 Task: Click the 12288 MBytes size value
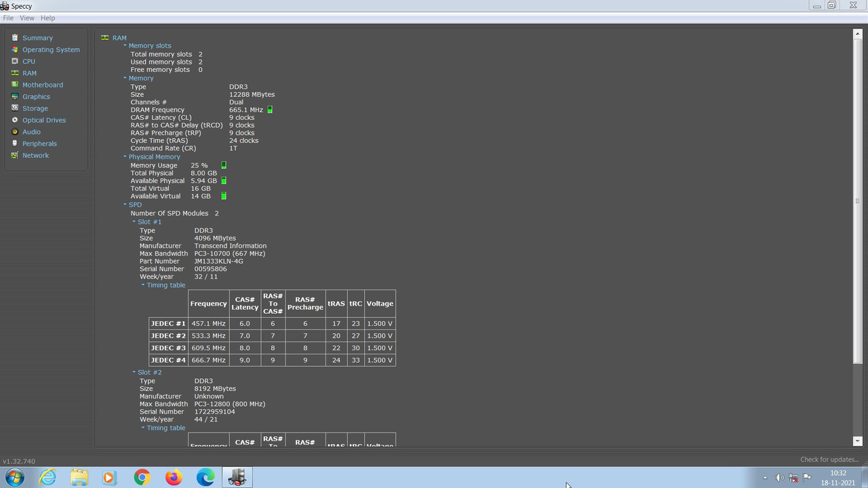[252, 95]
